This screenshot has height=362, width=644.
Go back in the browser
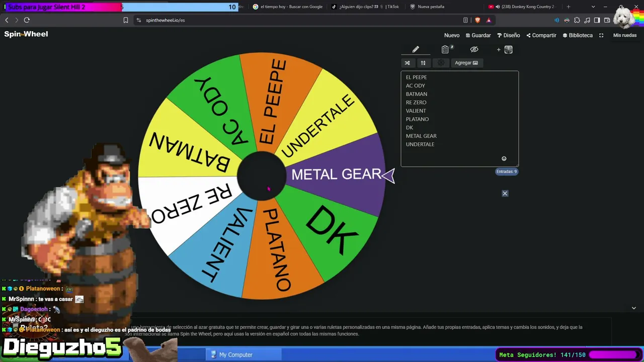point(7,20)
